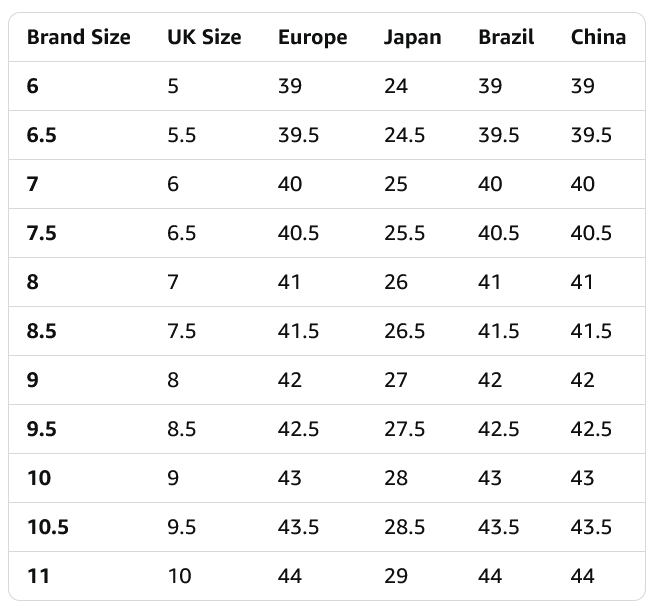Select UK size 5.5 cell
This screenshot has height=606, width=654.
(181, 135)
